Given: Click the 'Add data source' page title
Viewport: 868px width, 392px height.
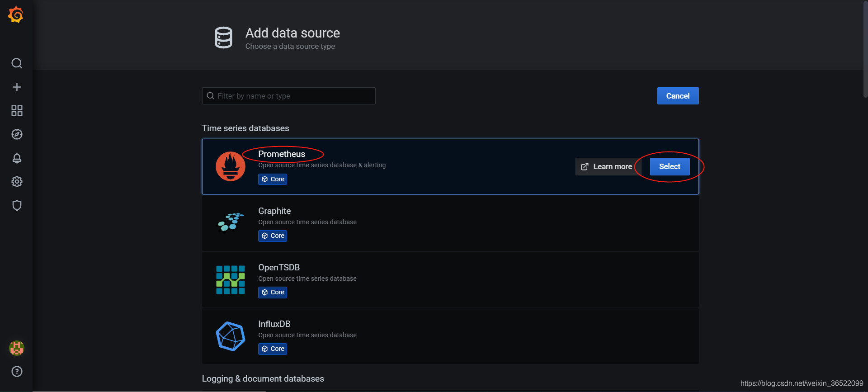Looking at the screenshot, I should point(292,33).
